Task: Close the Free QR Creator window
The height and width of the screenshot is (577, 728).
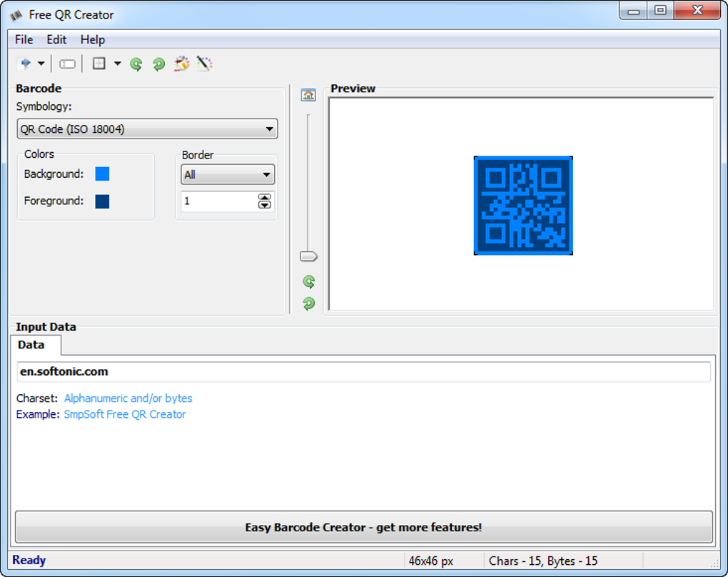Action: click(697, 11)
